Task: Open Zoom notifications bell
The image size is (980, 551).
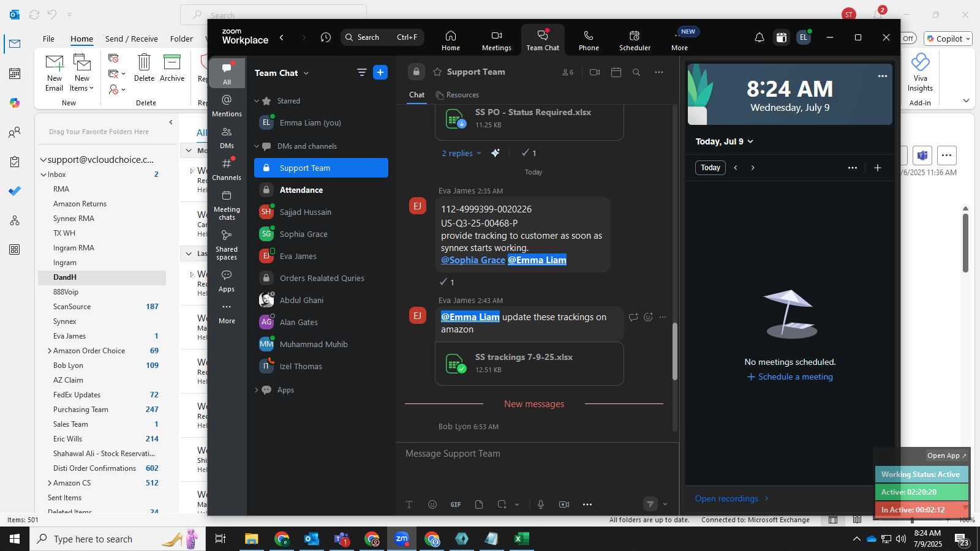Action: tap(759, 37)
